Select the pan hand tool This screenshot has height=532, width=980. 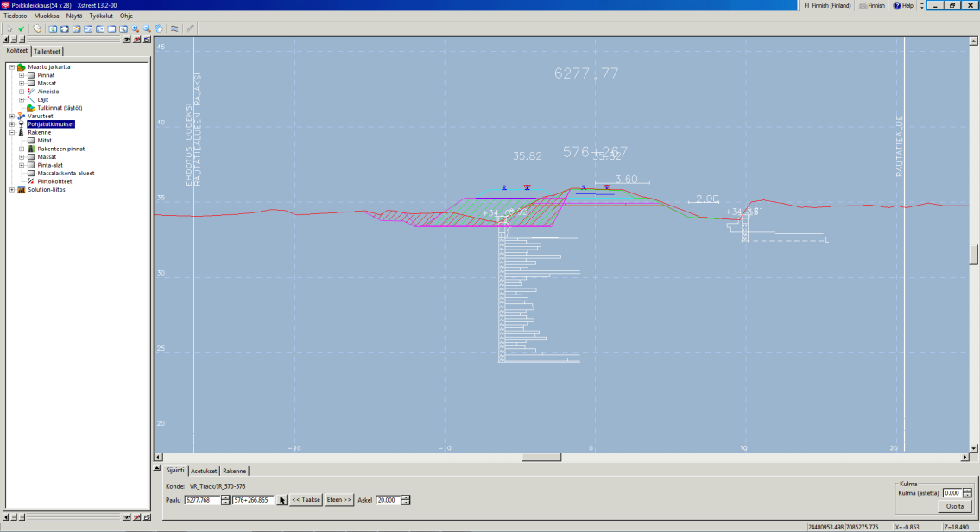coord(159,28)
